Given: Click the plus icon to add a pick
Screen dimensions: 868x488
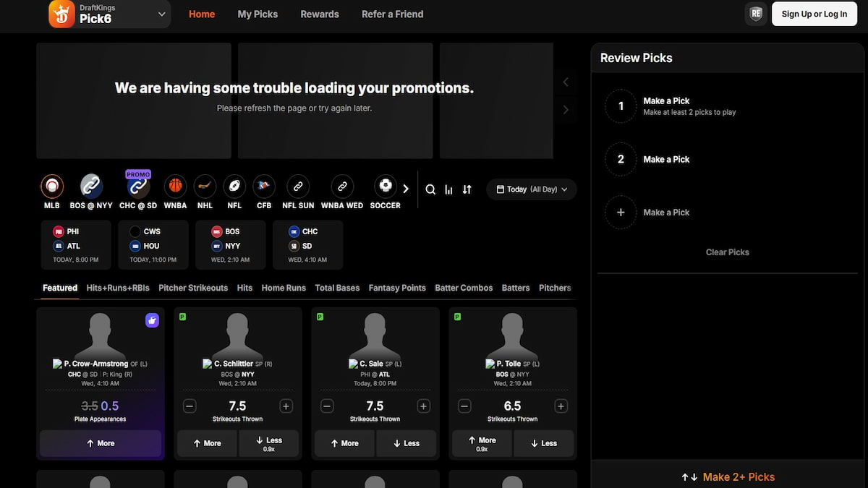Looking at the screenshot, I should (x=621, y=213).
